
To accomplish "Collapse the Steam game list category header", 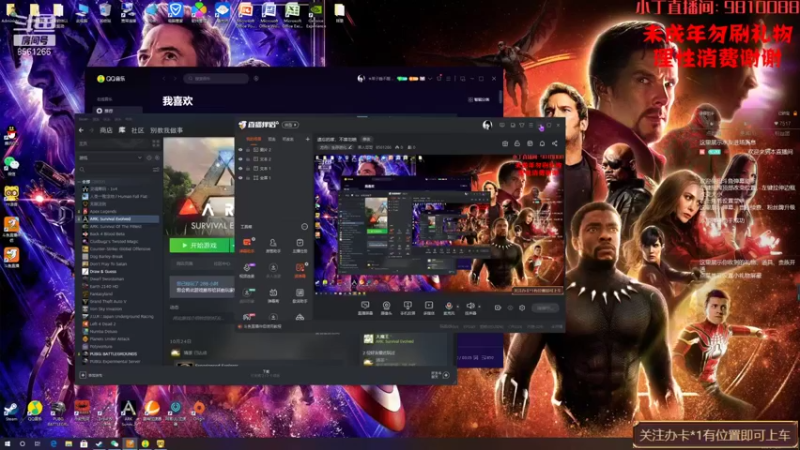I will point(80,182).
